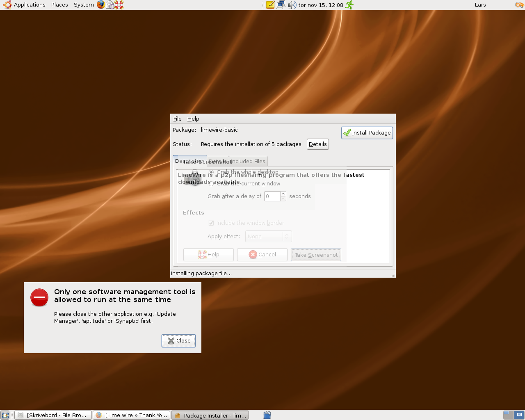The image size is (525, 420).
Task: Open the yellow notes applet icon
Action: point(270,5)
